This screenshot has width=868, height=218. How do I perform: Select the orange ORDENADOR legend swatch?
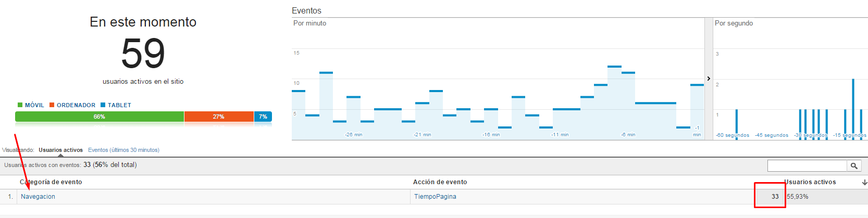click(x=52, y=105)
